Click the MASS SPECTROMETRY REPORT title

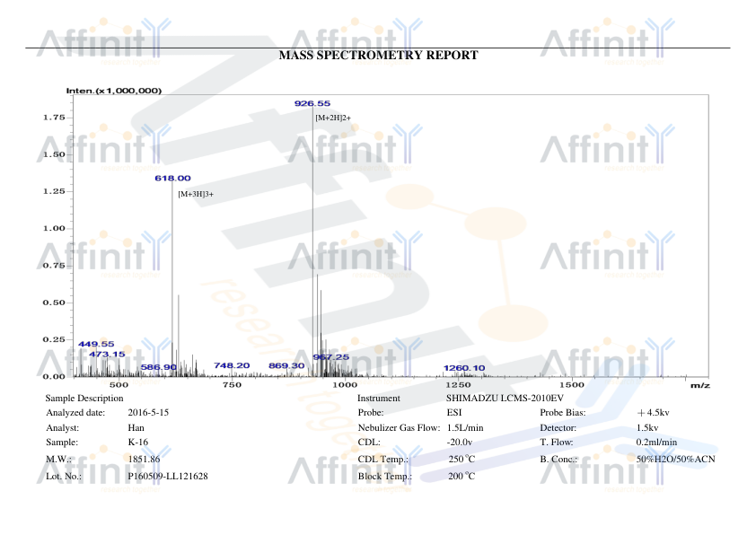pos(378,56)
